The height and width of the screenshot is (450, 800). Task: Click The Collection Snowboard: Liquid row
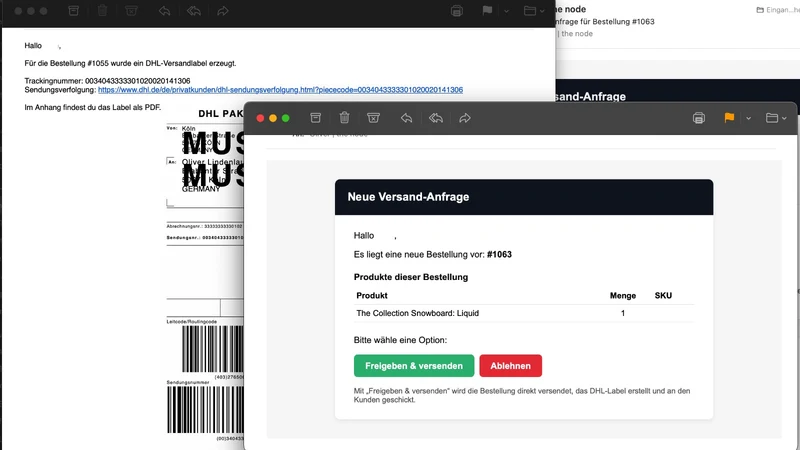point(524,313)
